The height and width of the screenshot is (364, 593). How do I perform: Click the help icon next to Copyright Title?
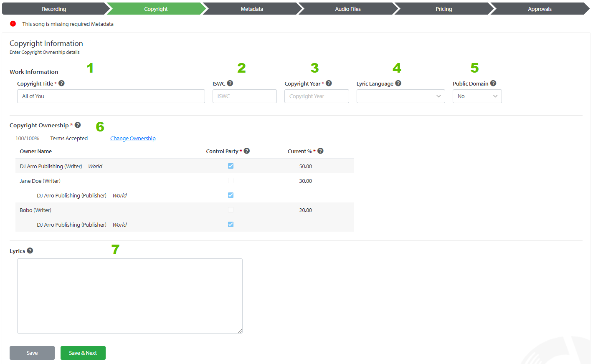(61, 83)
